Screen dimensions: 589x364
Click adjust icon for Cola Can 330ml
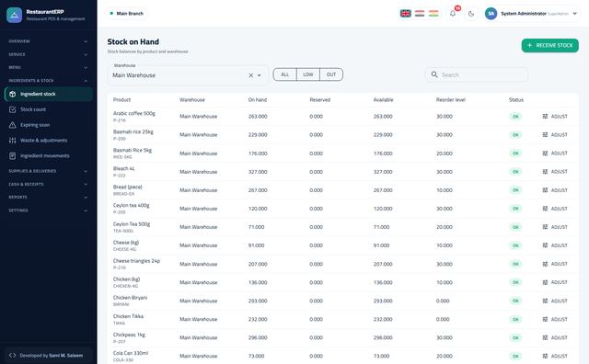click(545, 356)
